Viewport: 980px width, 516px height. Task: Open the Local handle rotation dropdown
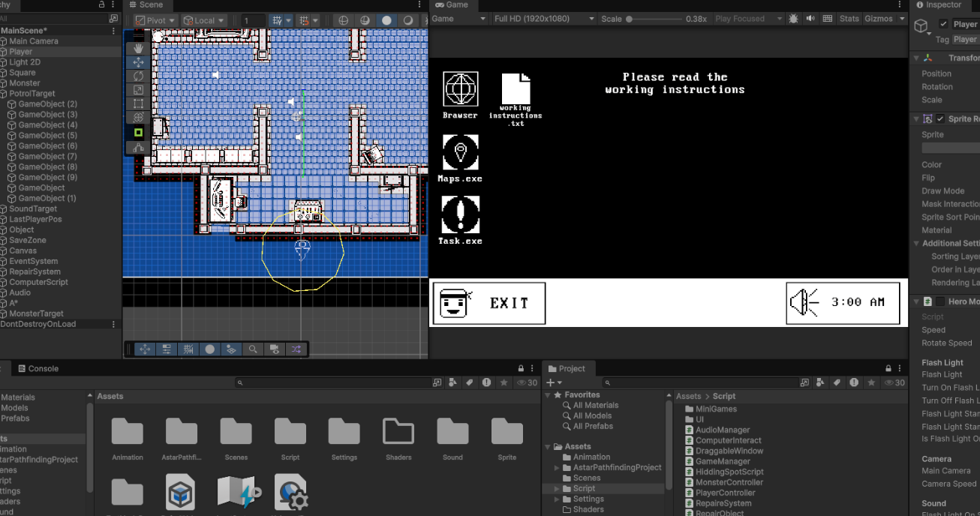(204, 20)
